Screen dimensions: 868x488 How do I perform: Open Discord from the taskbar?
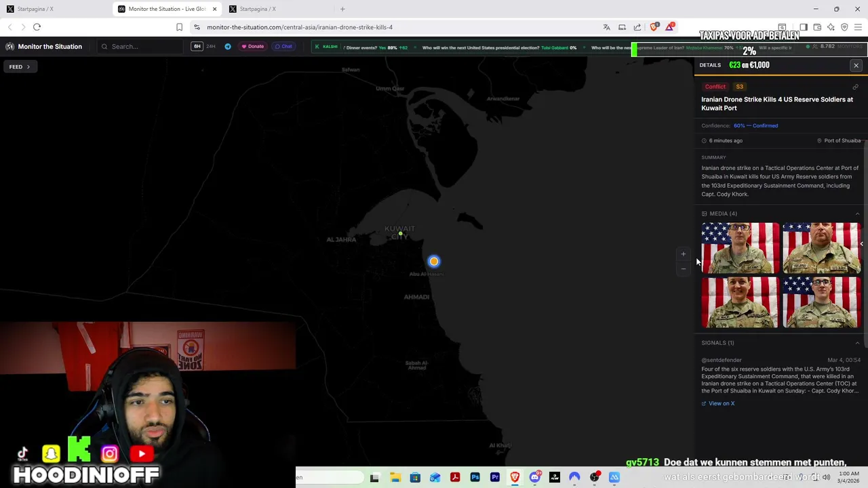[x=535, y=478]
